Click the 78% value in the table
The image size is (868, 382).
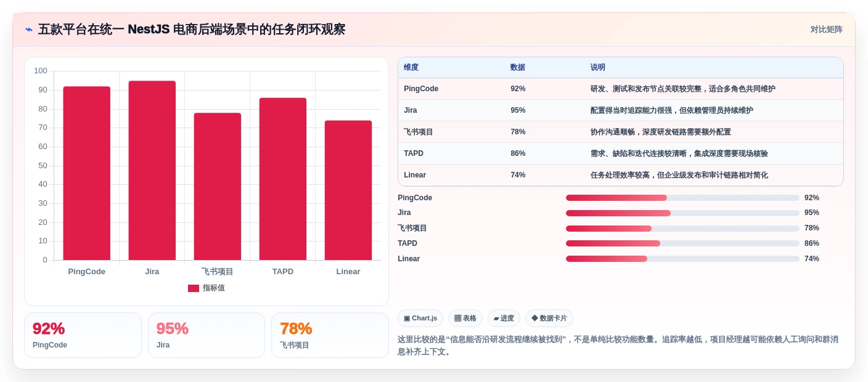[518, 132]
